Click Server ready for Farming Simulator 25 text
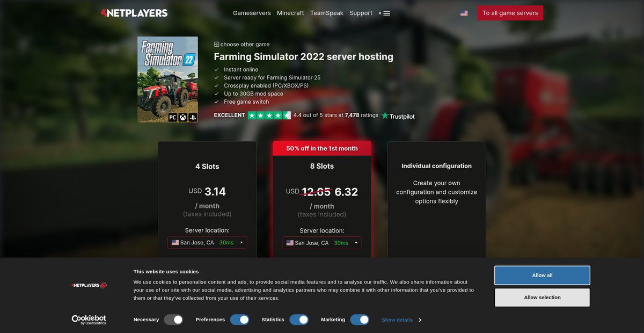The width and height of the screenshot is (644, 333). pos(272,77)
